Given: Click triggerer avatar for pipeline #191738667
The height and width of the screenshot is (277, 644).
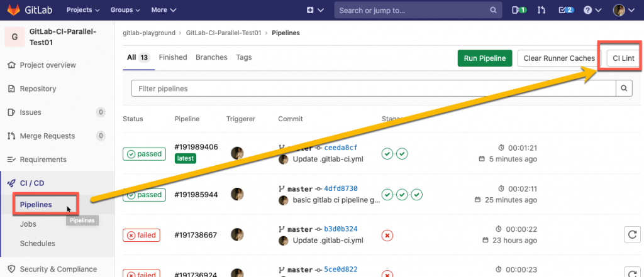Looking at the screenshot, I should click(237, 235).
